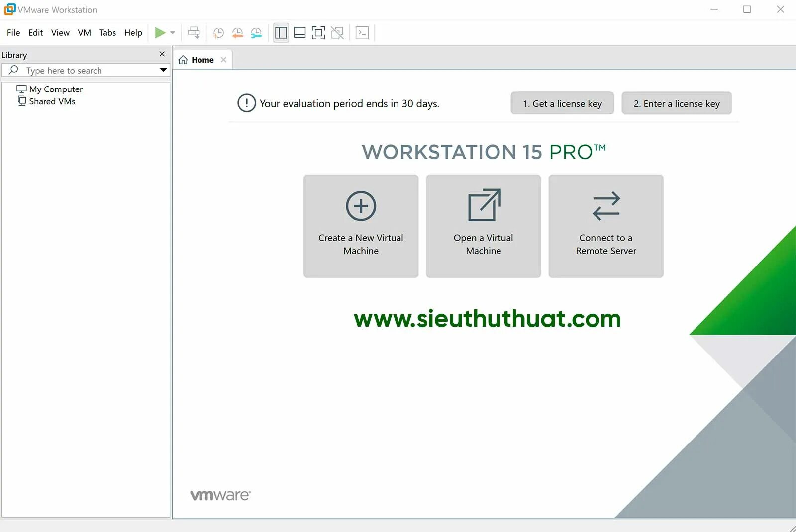This screenshot has height=532, width=796.
Task: Toggle thumbnail bar view icon
Action: 299,33
